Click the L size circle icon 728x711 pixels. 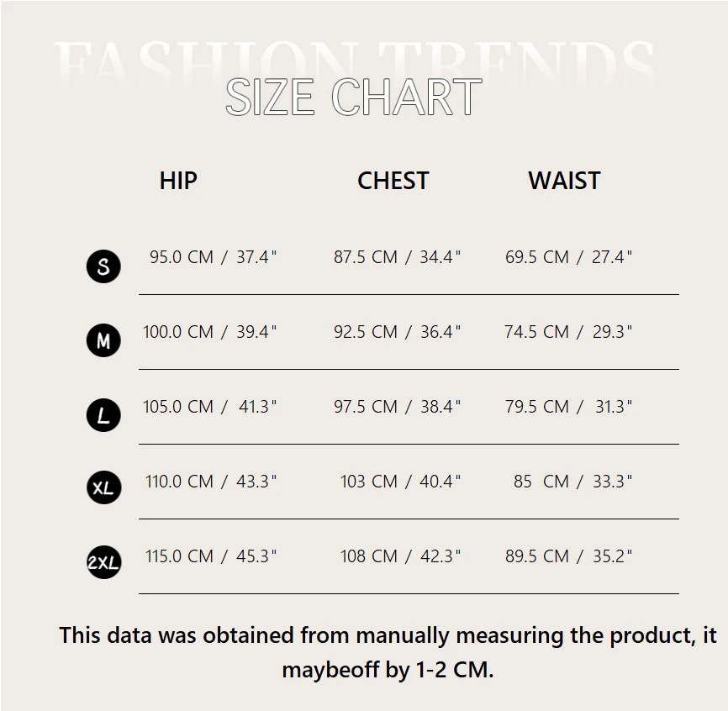point(103,415)
